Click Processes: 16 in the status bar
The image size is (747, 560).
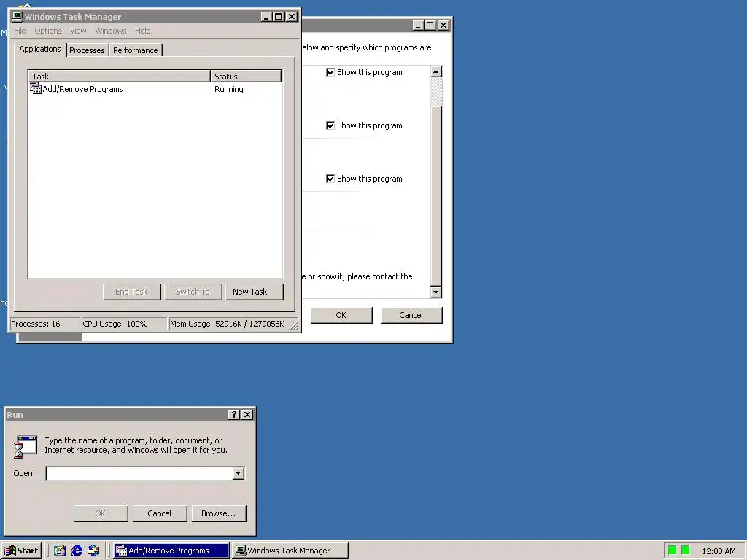tap(44, 324)
